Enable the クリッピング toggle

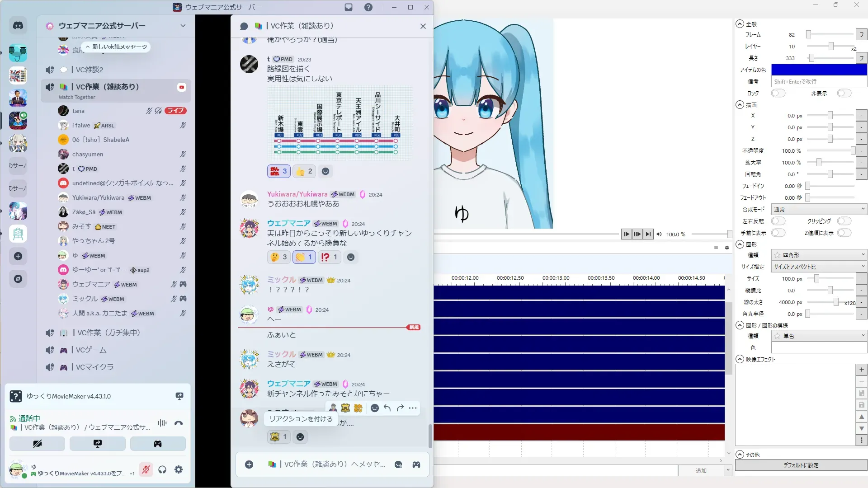point(844,221)
